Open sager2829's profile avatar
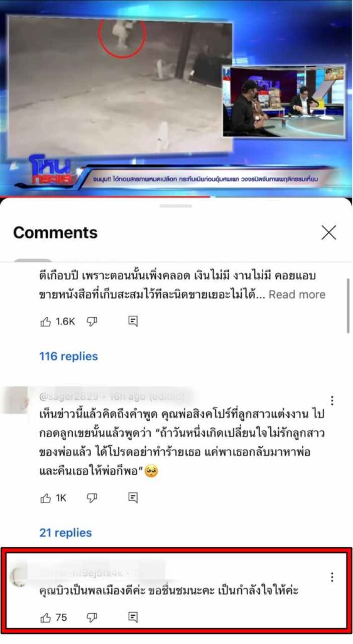353x644 pixels. pyautogui.click(x=15, y=399)
